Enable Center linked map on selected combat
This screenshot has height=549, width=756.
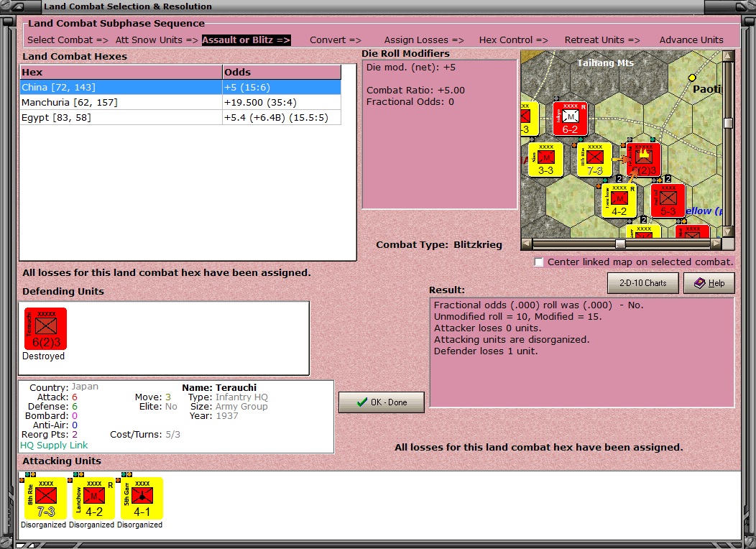point(539,262)
